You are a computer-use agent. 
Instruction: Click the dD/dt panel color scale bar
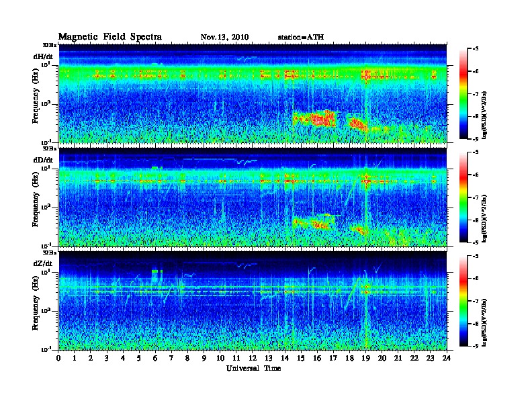tap(463, 197)
